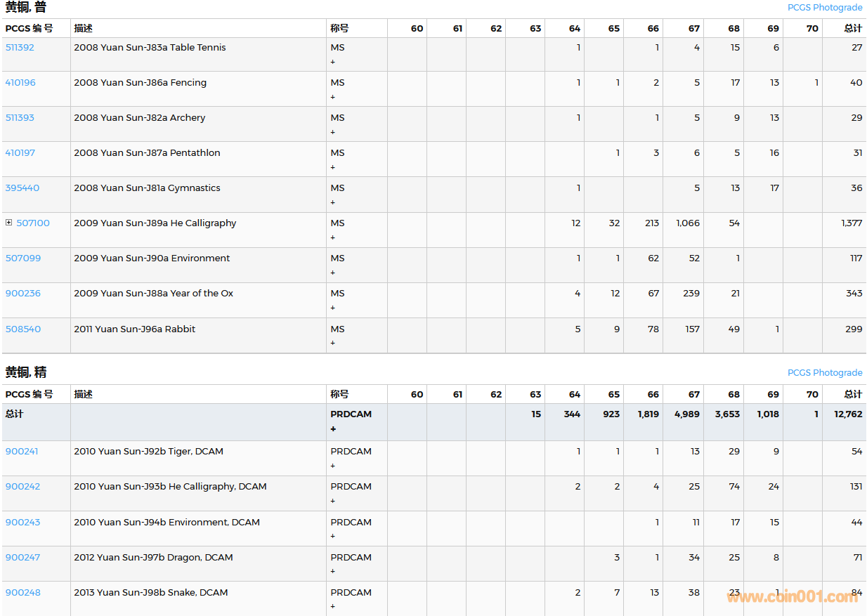Open PCGS Photograde link in 黄铜, 精 section

pos(824,373)
